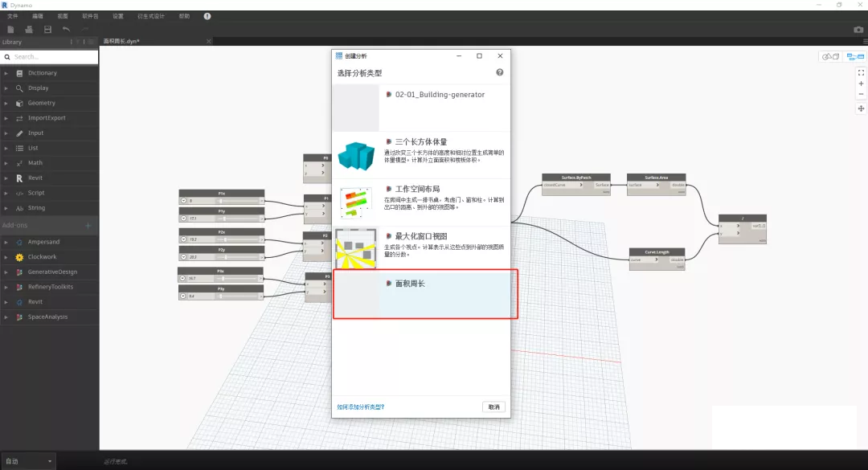Click the Display library icon
The height and width of the screenshot is (470, 868).
[x=19, y=88]
